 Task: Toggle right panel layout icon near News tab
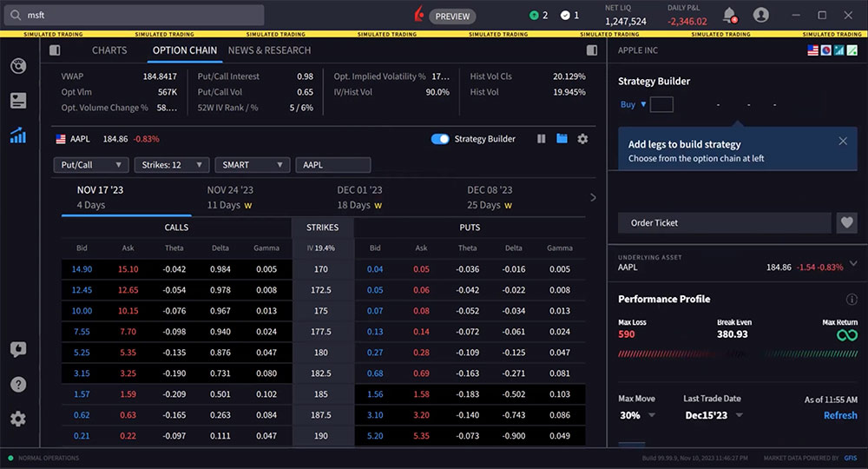click(592, 50)
